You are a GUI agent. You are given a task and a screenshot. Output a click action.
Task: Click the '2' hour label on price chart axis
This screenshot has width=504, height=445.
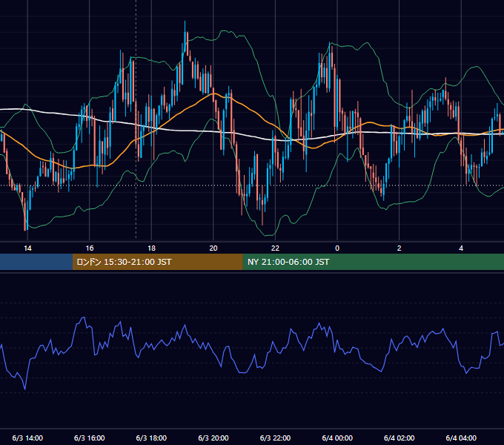pyautogui.click(x=399, y=248)
